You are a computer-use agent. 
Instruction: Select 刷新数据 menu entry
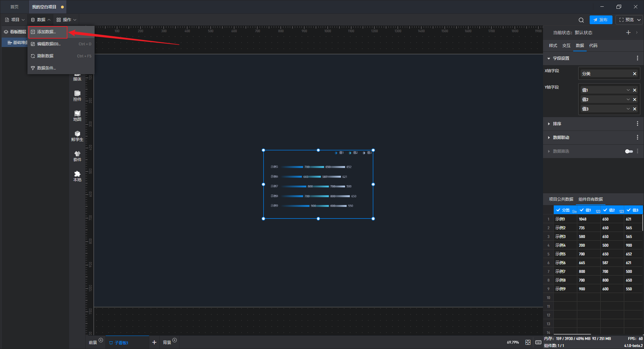click(x=61, y=56)
